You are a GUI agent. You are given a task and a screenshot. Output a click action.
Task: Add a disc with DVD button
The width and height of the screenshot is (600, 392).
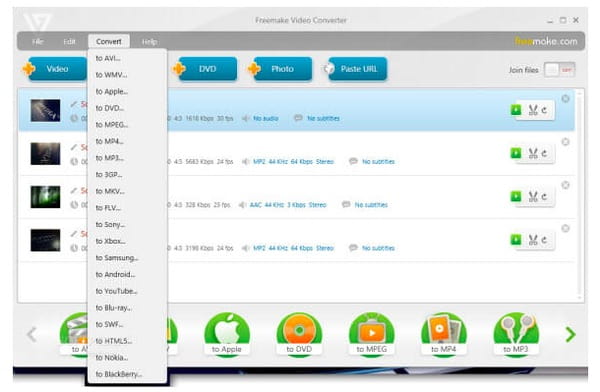pos(205,69)
